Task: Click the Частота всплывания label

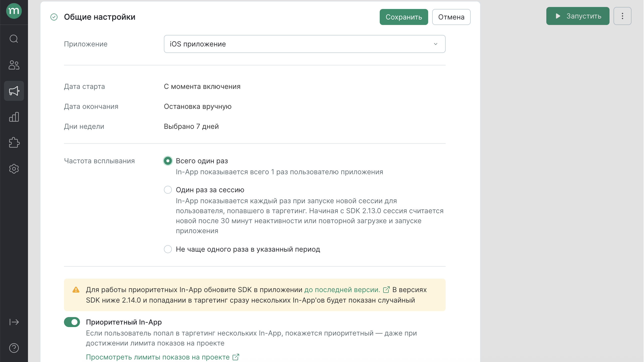Action: point(99,161)
